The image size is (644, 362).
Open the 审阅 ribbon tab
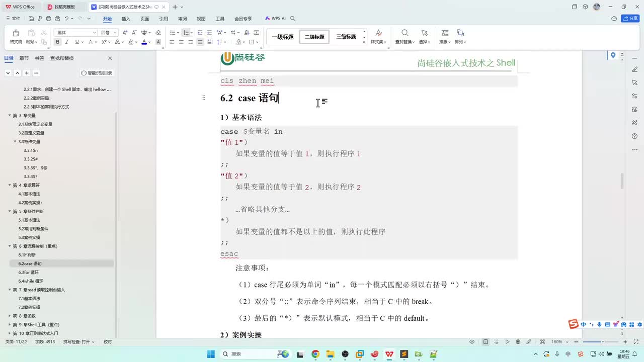click(182, 19)
